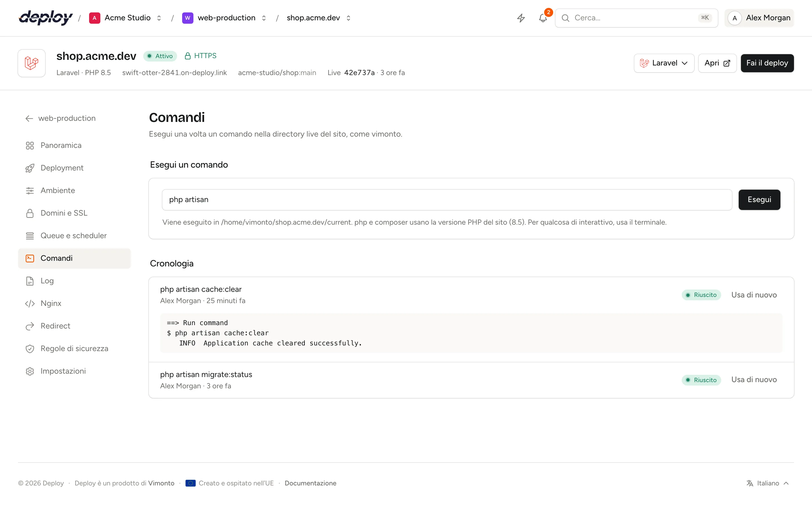Click the Attivo status badge
The image size is (812, 508).
[160, 56]
